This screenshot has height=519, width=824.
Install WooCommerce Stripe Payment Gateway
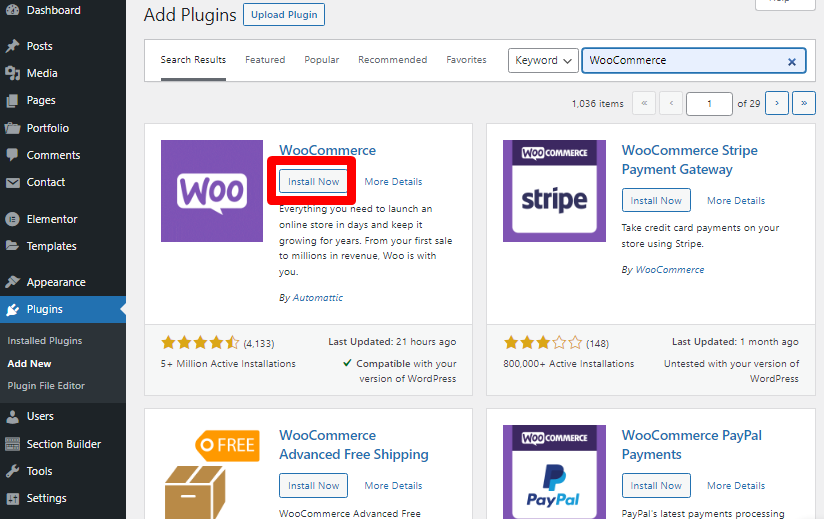(x=656, y=200)
